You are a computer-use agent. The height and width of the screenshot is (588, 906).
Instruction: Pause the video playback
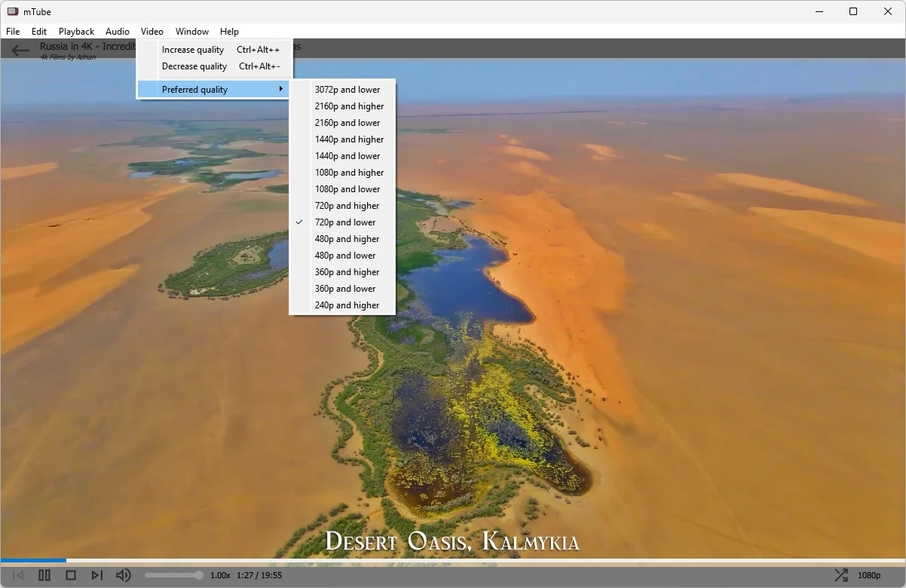44,575
